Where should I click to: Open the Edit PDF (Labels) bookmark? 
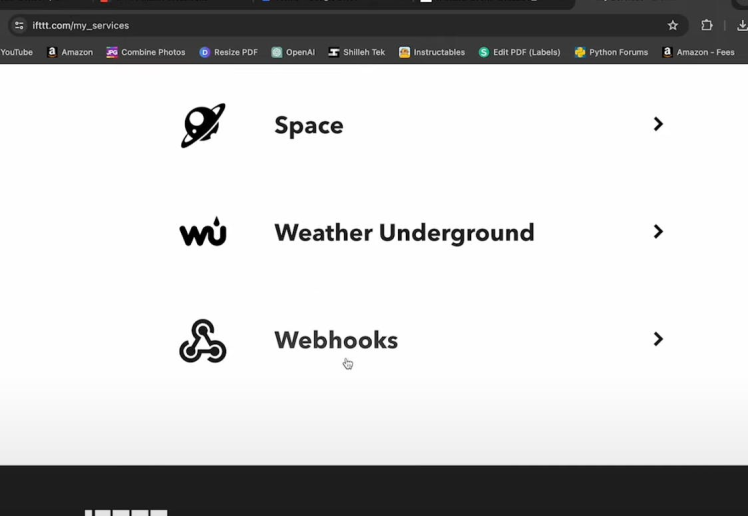pos(519,52)
